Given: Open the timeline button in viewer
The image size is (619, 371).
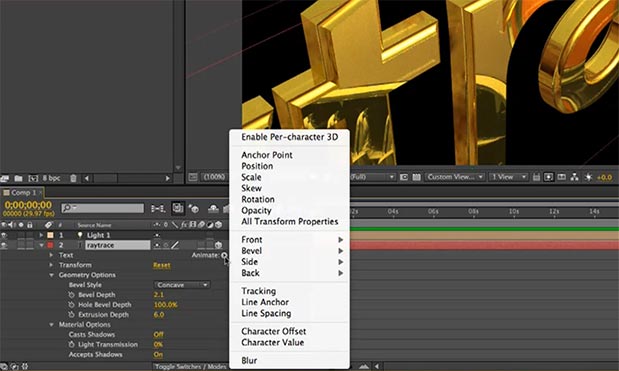Looking at the screenshot, I should tap(561, 177).
